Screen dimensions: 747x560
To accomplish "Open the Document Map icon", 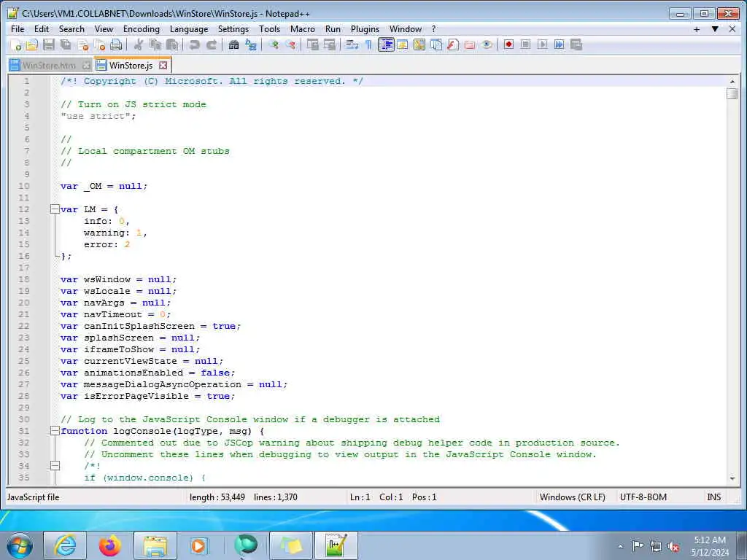I will tap(419, 44).
